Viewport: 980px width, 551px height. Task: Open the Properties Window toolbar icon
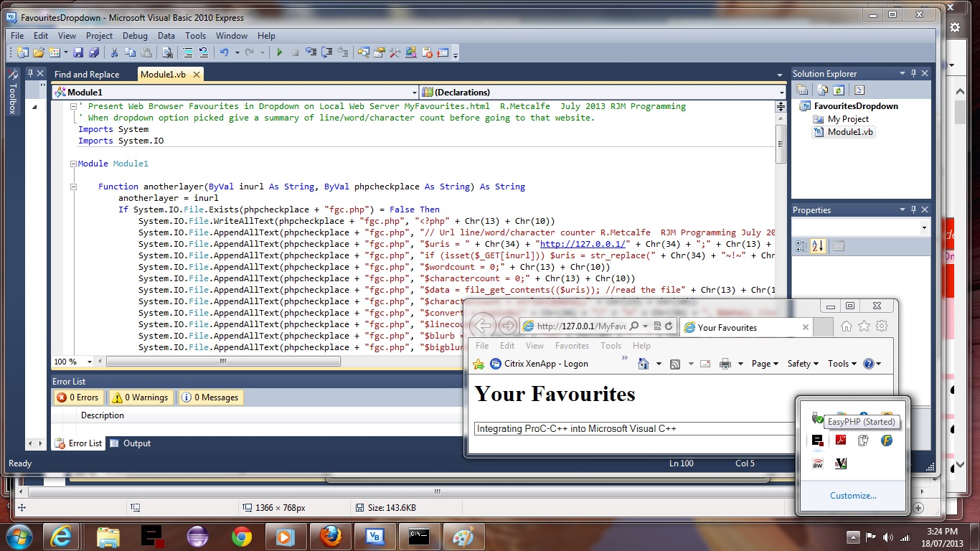(379, 52)
